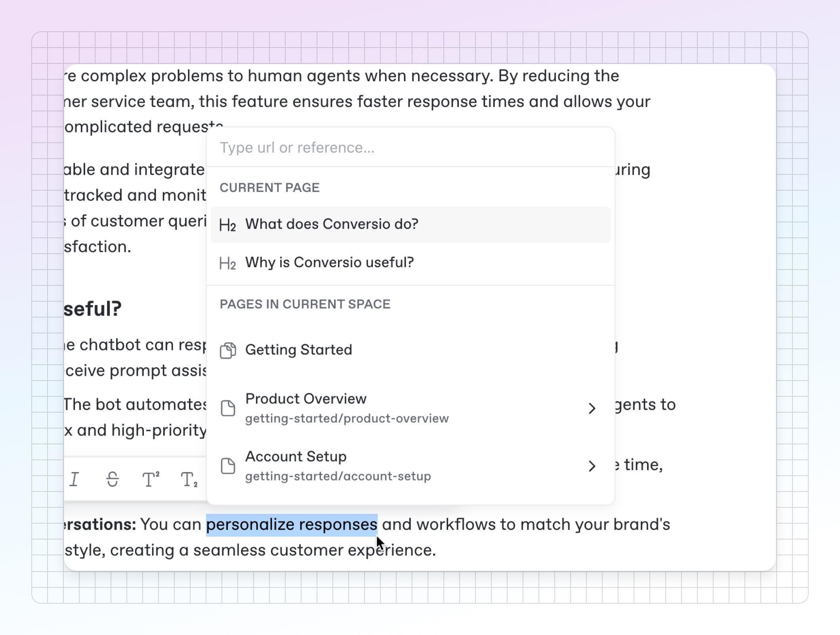The height and width of the screenshot is (635, 840).
Task: Click the 'getting-started/account-setup' path text
Action: 338,476
